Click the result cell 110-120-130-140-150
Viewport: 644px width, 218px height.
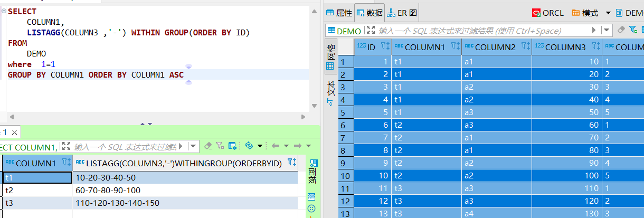(185, 203)
